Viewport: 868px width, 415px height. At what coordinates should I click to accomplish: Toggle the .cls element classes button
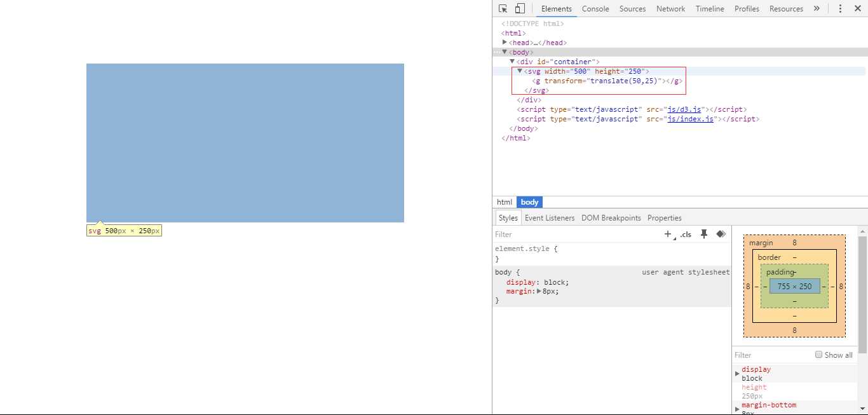click(x=686, y=235)
